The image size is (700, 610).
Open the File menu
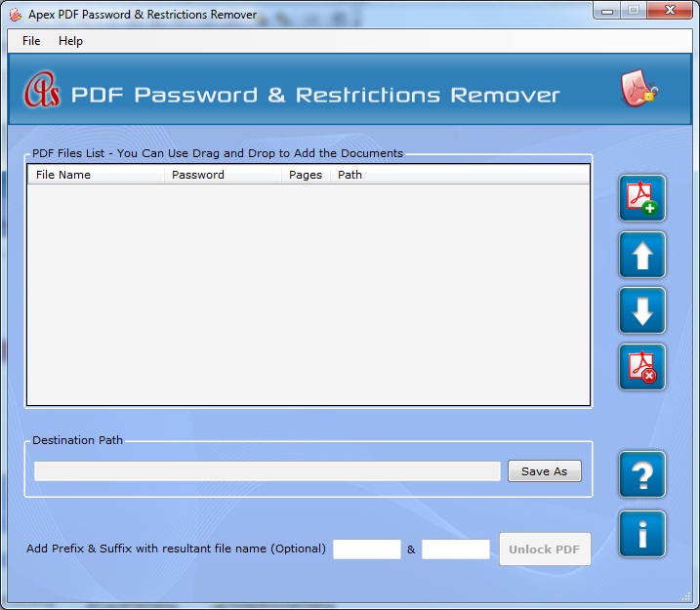click(x=31, y=41)
